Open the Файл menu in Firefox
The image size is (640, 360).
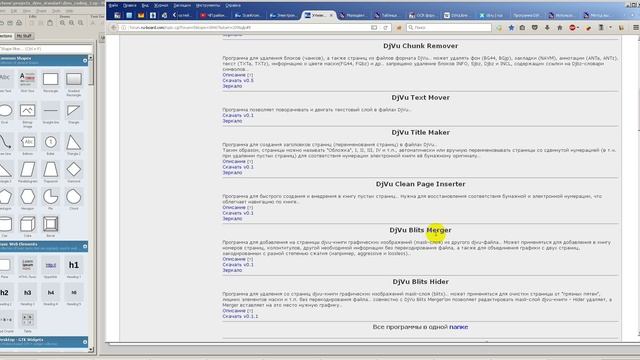pyautogui.click(x=113, y=6)
